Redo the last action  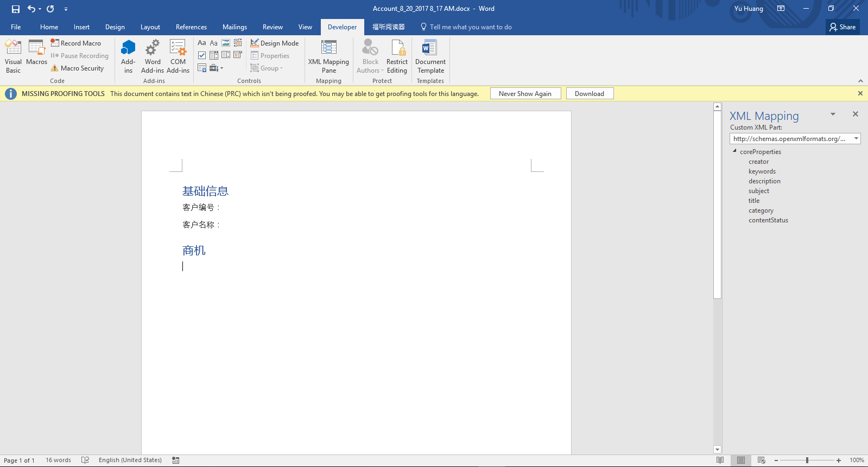pyautogui.click(x=50, y=9)
